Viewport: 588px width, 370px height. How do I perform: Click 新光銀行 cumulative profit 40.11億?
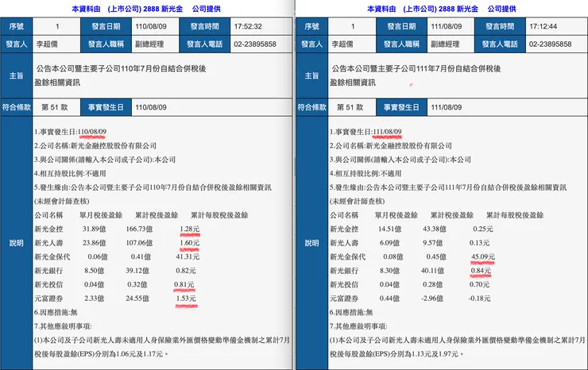click(433, 271)
